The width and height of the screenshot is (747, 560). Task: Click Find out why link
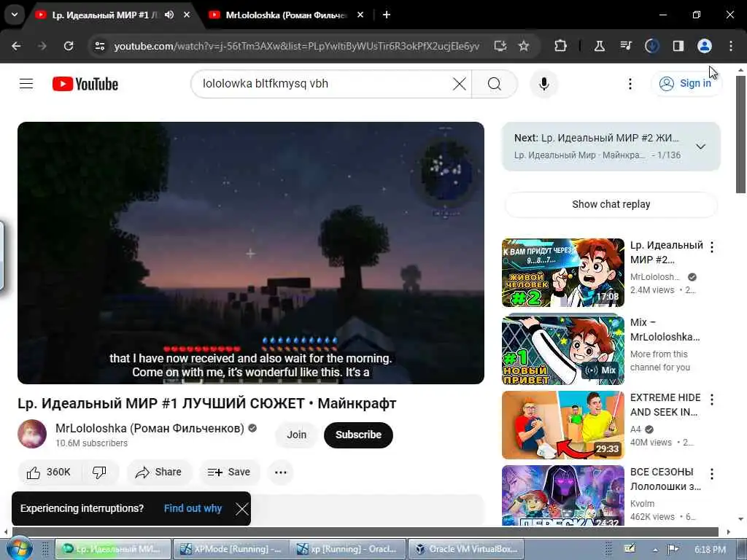pyautogui.click(x=193, y=508)
